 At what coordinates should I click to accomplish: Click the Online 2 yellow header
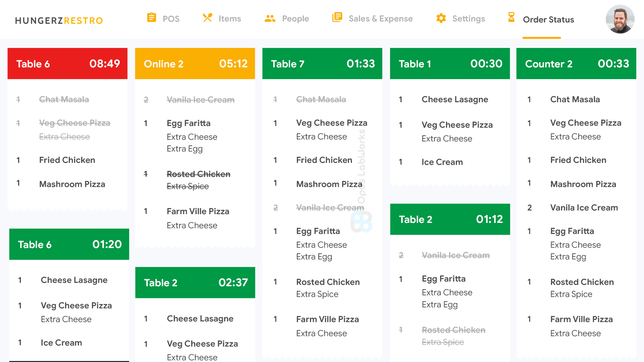point(195,63)
